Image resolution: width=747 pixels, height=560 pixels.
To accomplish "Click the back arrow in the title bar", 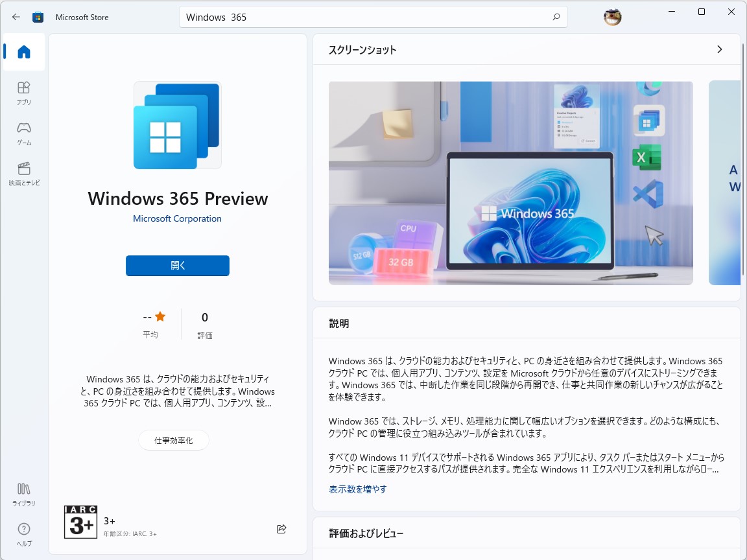I will pyautogui.click(x=16, y=17).
